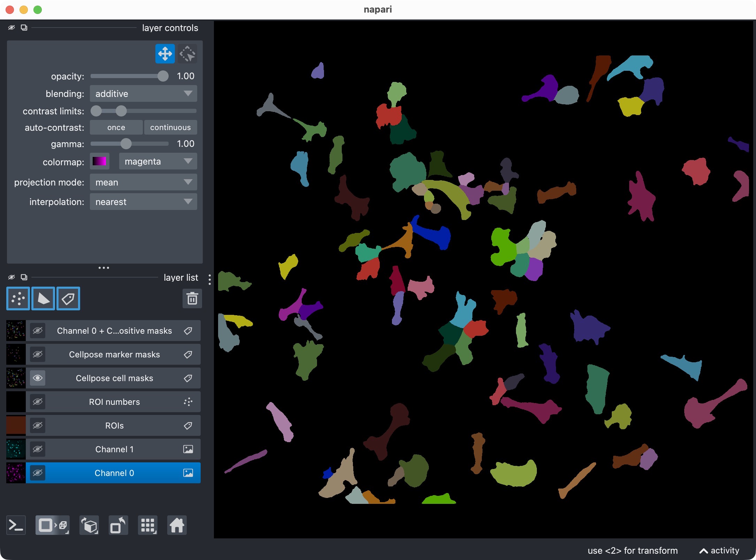
Task: Click the gamma slider handle
Action: 126,144
